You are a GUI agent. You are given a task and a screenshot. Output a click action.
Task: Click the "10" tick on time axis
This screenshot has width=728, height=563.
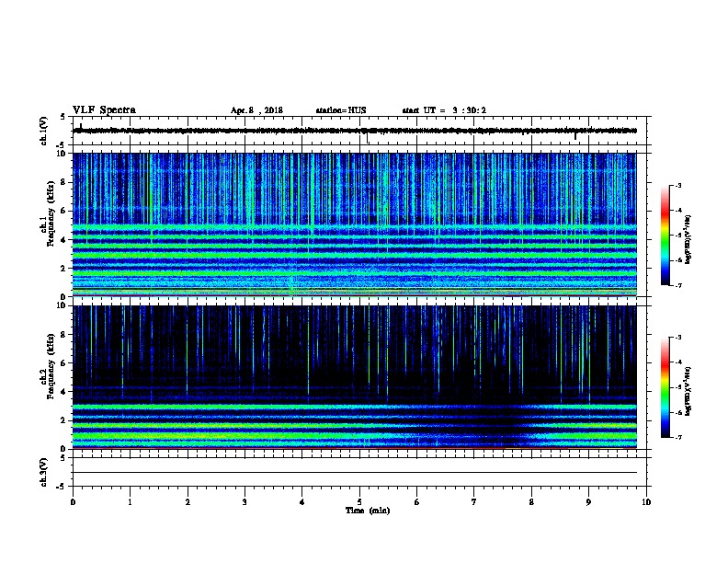point(646,502)
